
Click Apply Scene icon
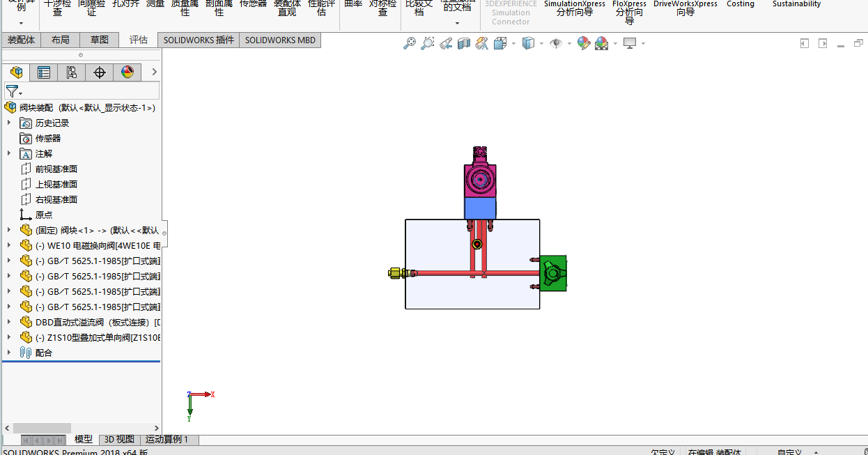(x=601, y=43)
